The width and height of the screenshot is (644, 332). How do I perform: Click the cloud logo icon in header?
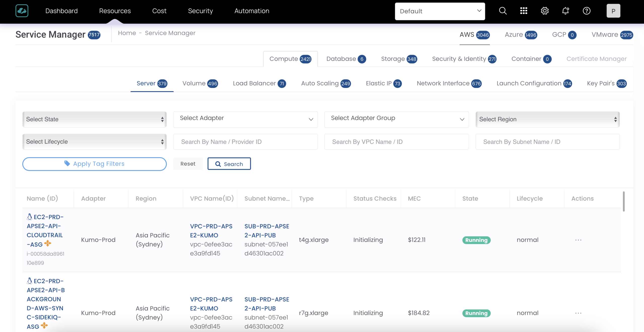point(22,11)
